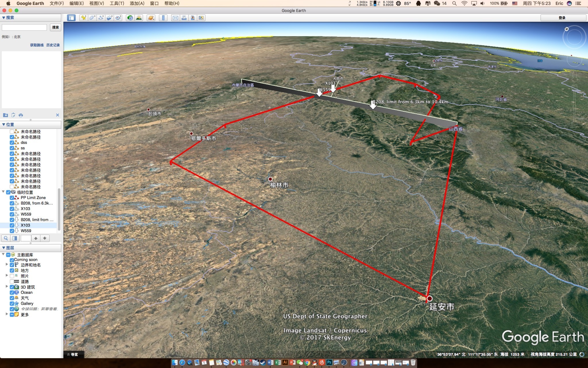Open the 工具(T) menu
Screen dimensions: 588x368
[x=117, y=3]
